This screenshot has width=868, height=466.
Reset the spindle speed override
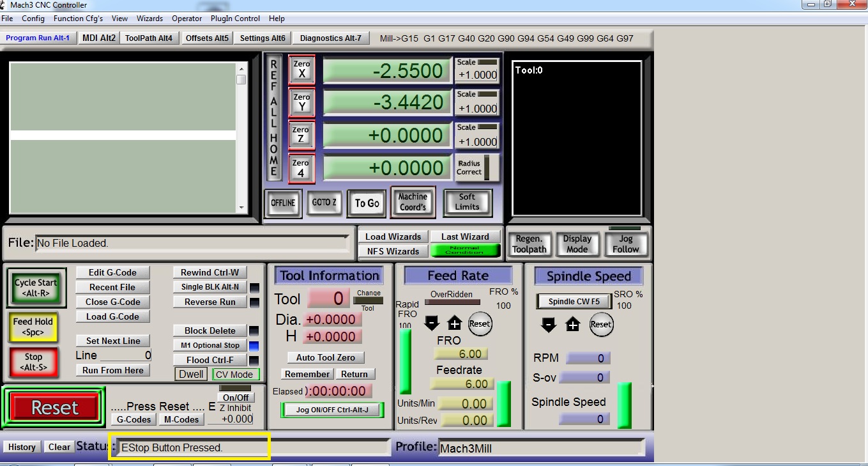pyautogui.click(x=601, y=325)
